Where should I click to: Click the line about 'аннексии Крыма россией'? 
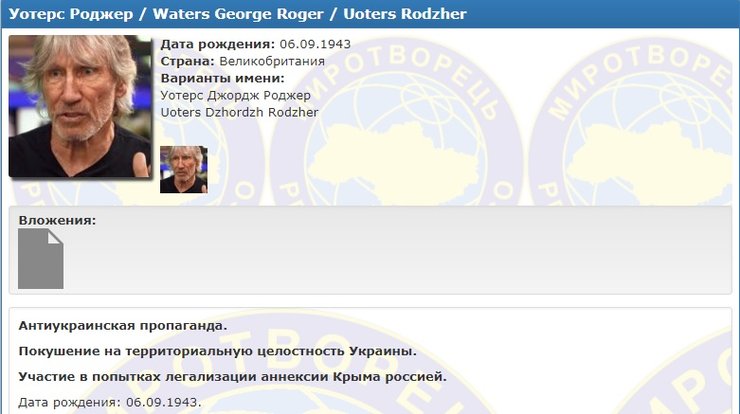pos(232,377)
